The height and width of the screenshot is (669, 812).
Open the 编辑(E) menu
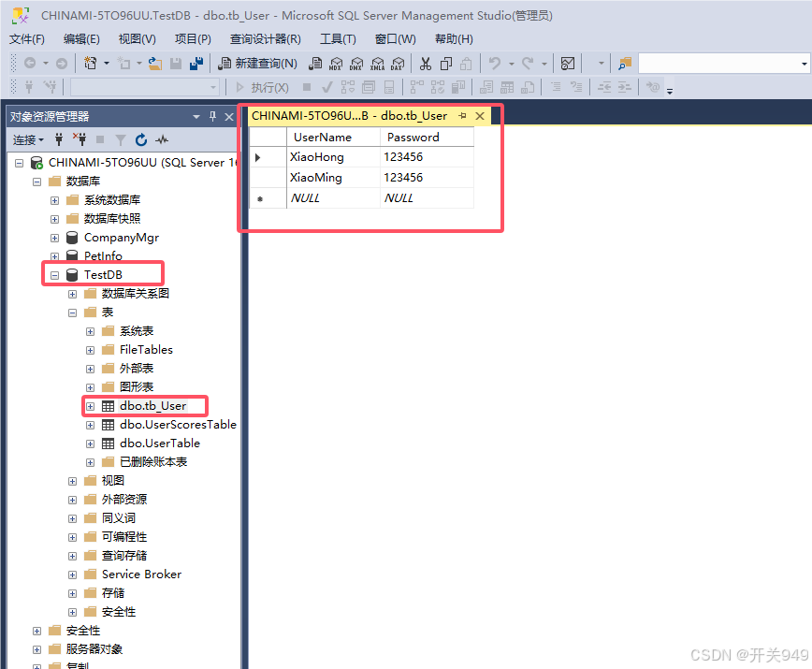pos(81,39)
